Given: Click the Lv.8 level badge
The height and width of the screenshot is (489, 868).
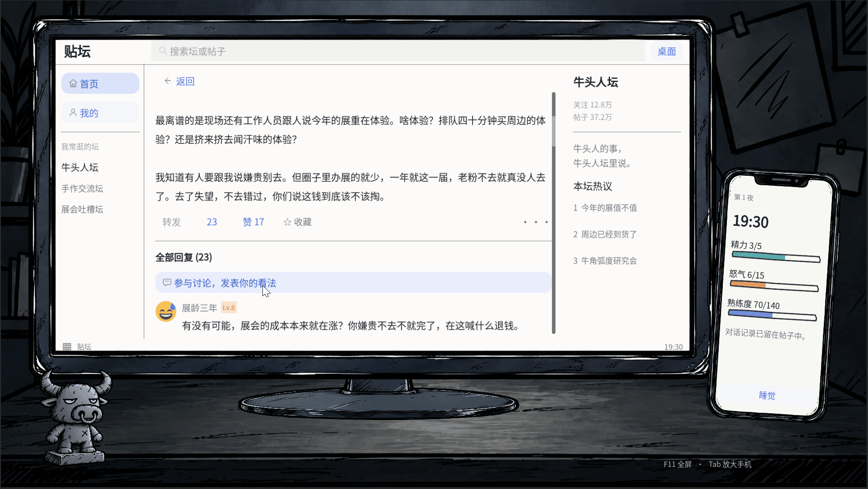Looking at the screenshot, I should pyautogui.click(x=229, y=307).
